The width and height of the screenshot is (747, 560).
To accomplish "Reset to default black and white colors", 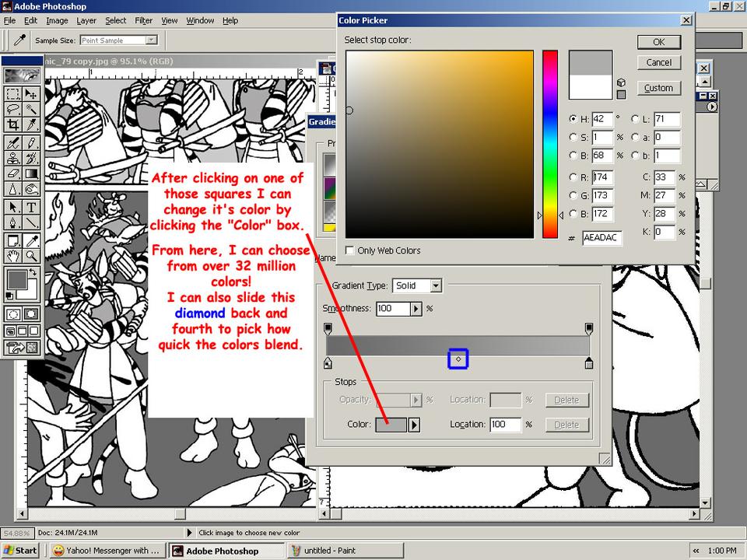I will [9, 296].
